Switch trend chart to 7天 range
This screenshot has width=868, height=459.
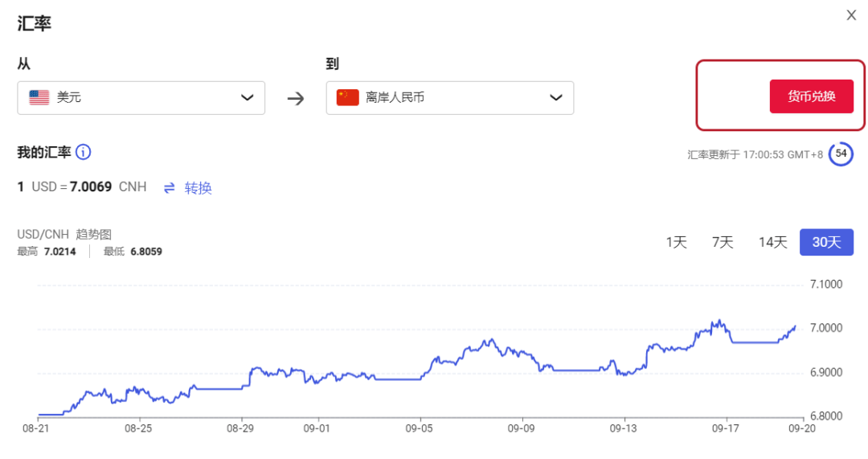722,242
